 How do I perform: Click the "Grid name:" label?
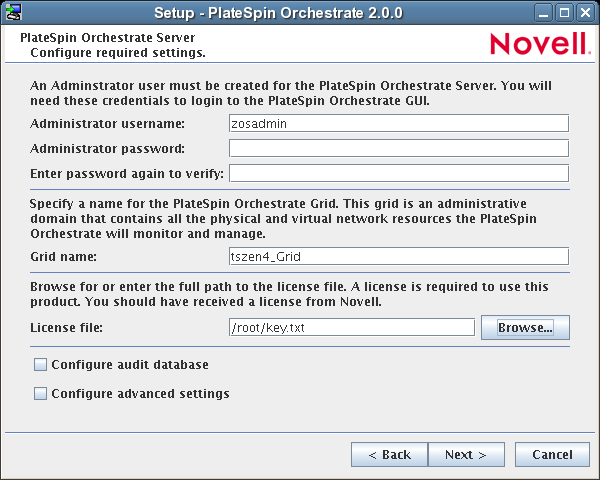click(x=63, y=258)
